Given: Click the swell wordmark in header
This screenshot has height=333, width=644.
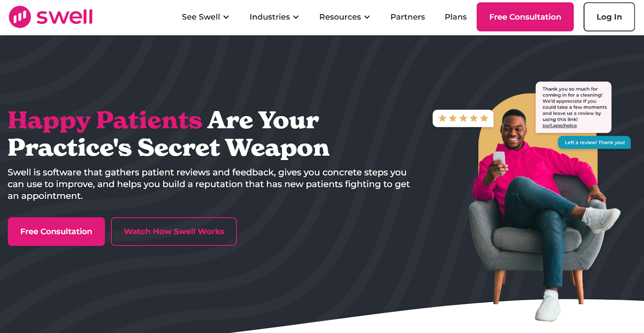Looking at the screenshot, I should (64, 17).
